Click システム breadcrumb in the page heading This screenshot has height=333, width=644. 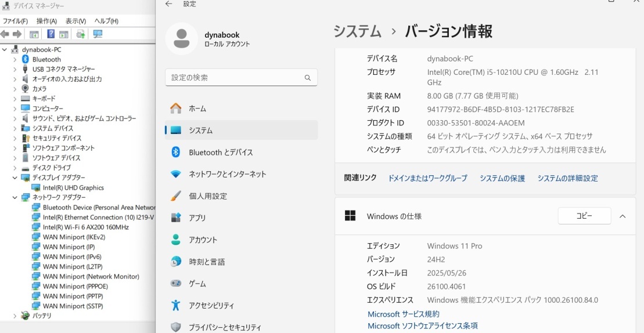(357, 31)
